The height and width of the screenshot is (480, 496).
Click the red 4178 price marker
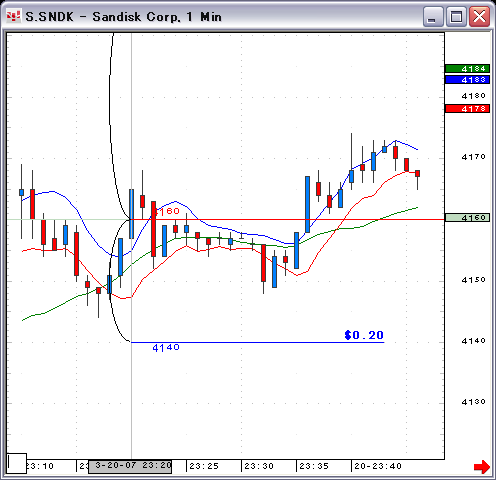coord(467,109)
